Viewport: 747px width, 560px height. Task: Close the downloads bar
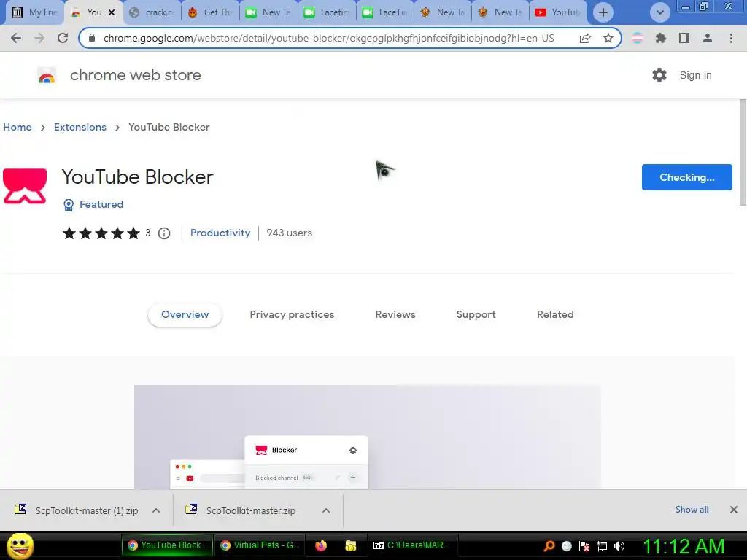734,510
